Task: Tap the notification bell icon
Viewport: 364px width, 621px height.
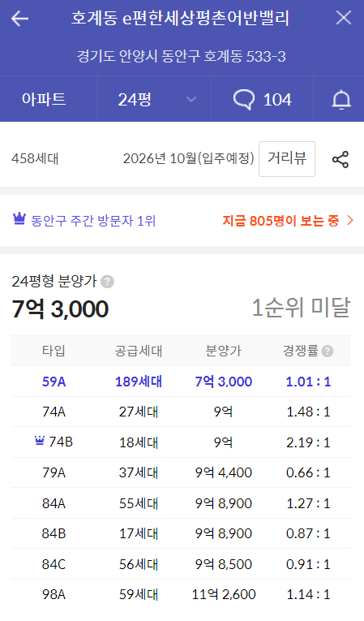Action: (341, 99)
